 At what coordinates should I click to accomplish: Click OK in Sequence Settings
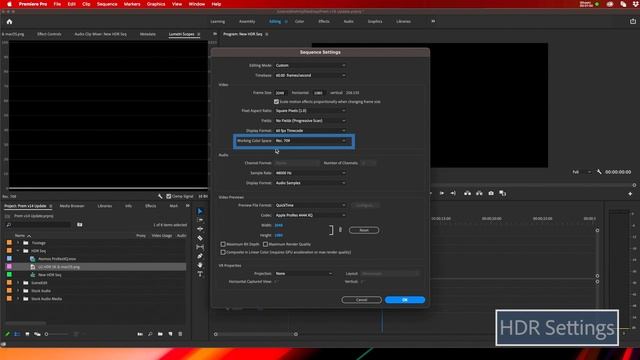pyautogui.click(x=405, y=300)
